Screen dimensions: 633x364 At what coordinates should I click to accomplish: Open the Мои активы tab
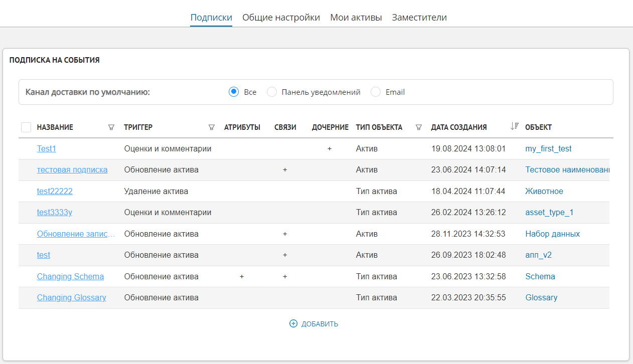[x=356, y=17]
